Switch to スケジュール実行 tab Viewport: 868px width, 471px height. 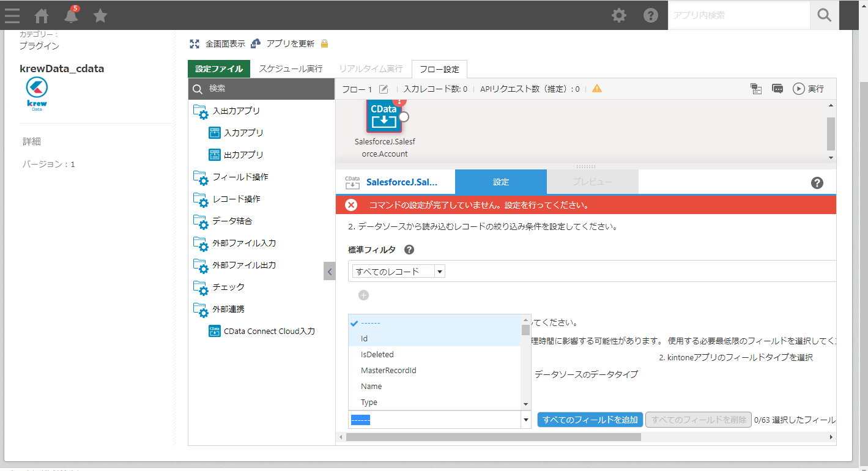(x=291, y=69)
